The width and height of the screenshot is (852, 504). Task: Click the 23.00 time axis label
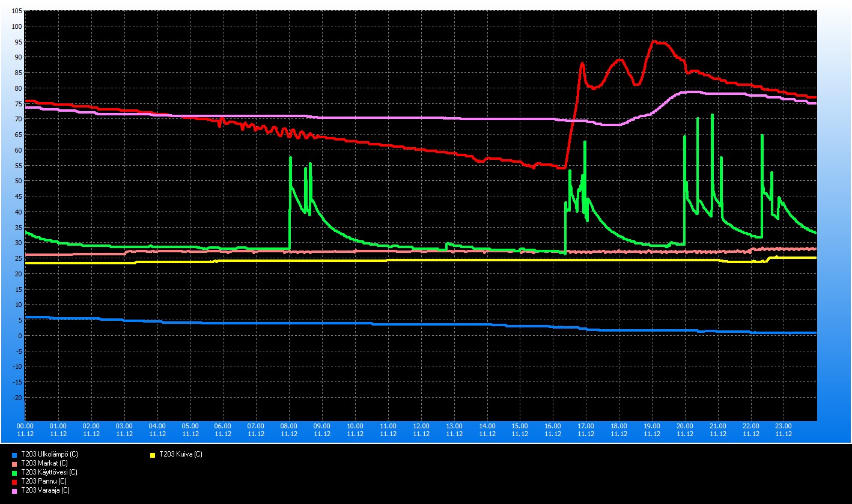pyautogui.click(x=784, y=425)
